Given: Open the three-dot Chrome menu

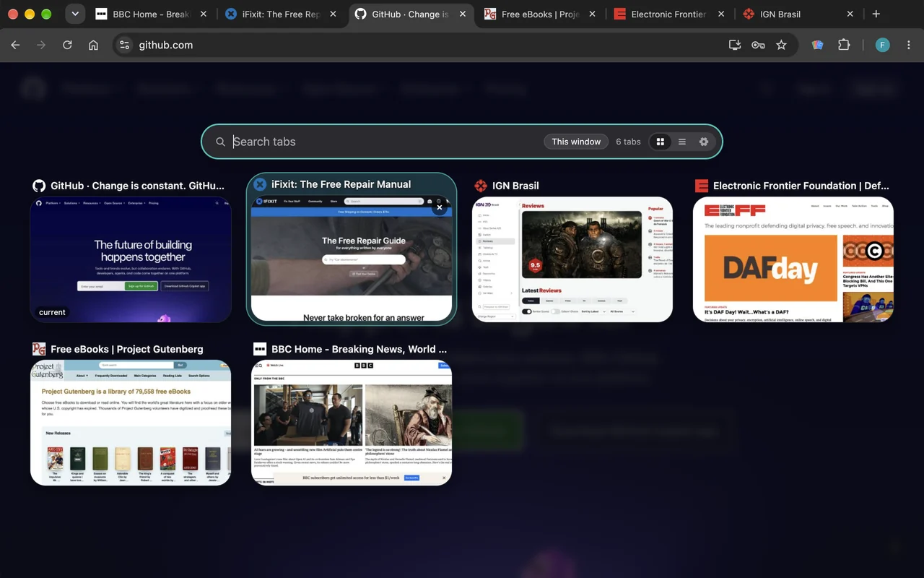Looking at the screenshot, I should pyautogui.click(x=908, y=45).
